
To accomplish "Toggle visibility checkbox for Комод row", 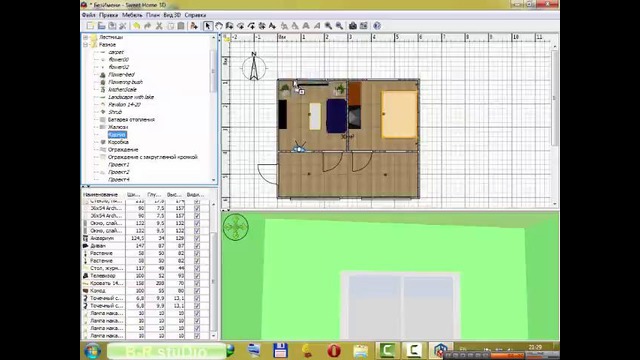I will pyautogui.click(x=197, y=291).
